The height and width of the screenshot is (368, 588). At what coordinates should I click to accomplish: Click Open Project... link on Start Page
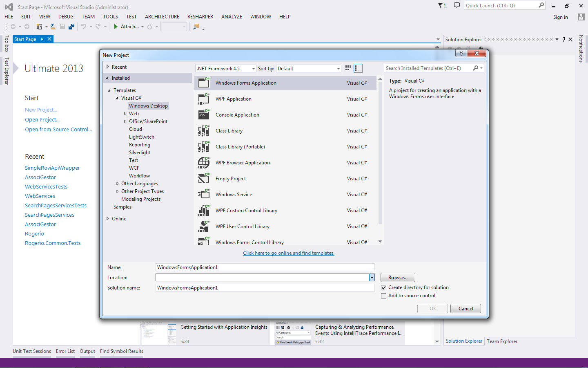(42, 120)
